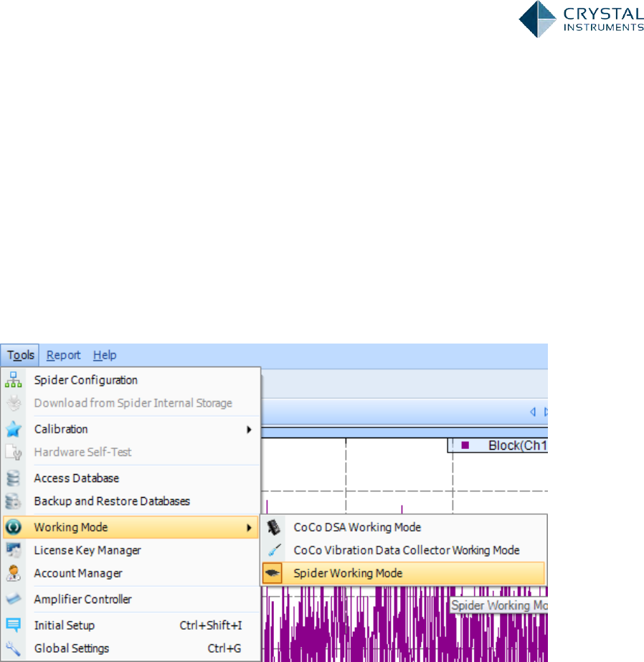
Task: Open License Key Manager
Action: [131, 550]
